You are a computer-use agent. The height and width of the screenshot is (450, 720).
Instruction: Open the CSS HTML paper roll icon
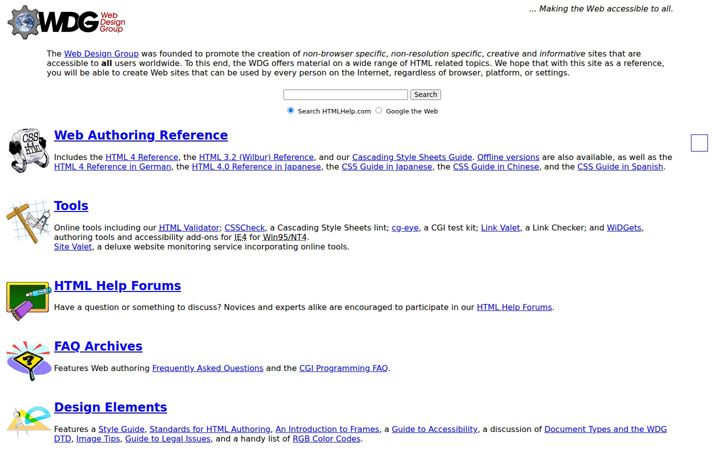pyautogui.click(x=28, y=150)
